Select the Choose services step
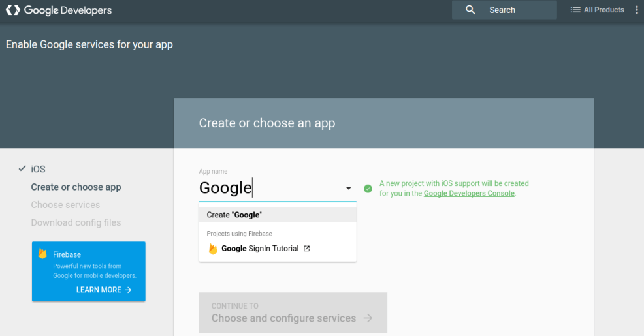644x336 pixels. click(65, 205)
